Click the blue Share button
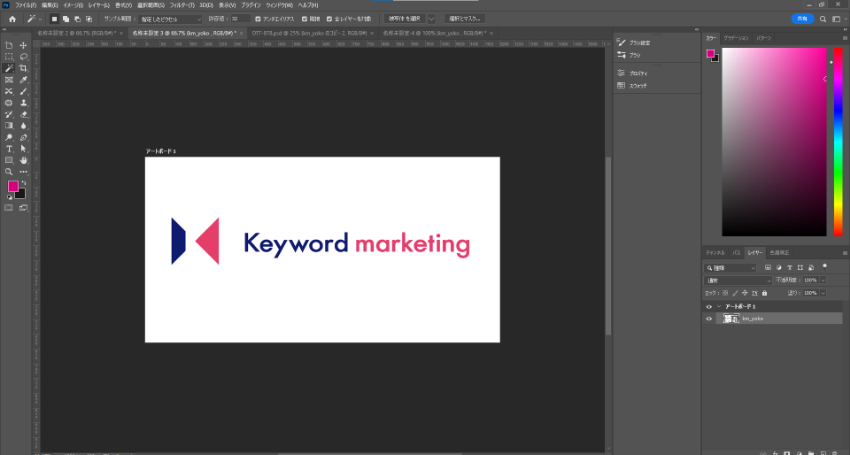850x455 pixels. [x=802, y=19]
